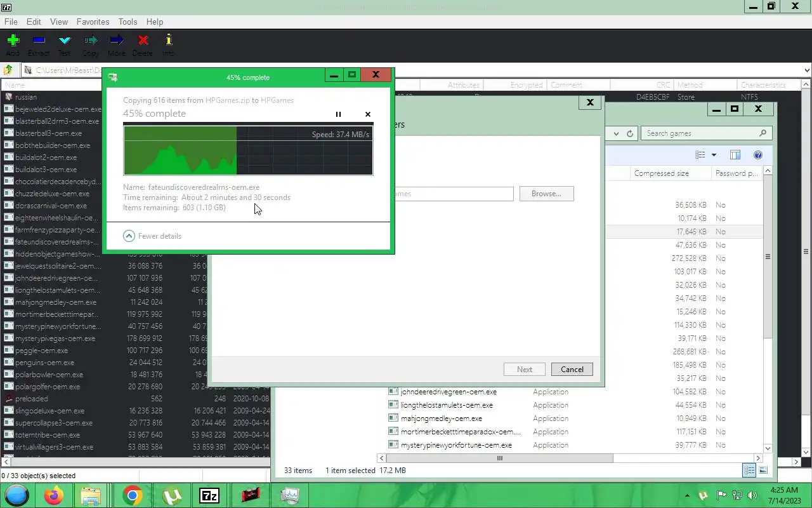Cancel the copy using the small X
The image size is (812, 508).
point(368,114)
